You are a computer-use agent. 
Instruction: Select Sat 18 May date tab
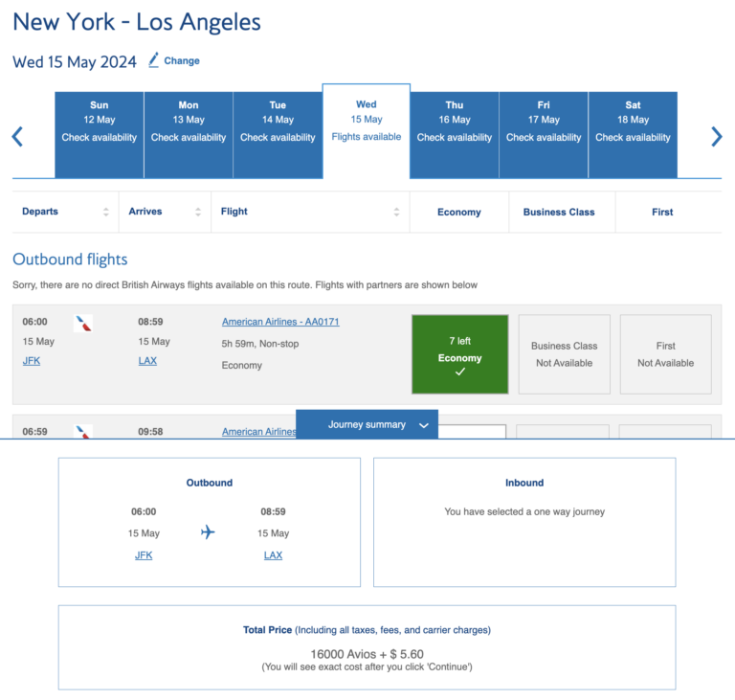(633, 135)
